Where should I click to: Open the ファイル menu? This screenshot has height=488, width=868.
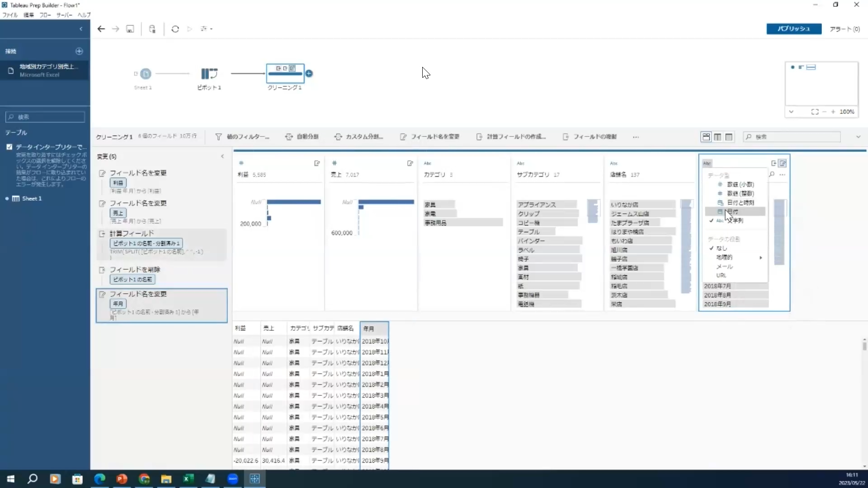[x=10, y=15]
